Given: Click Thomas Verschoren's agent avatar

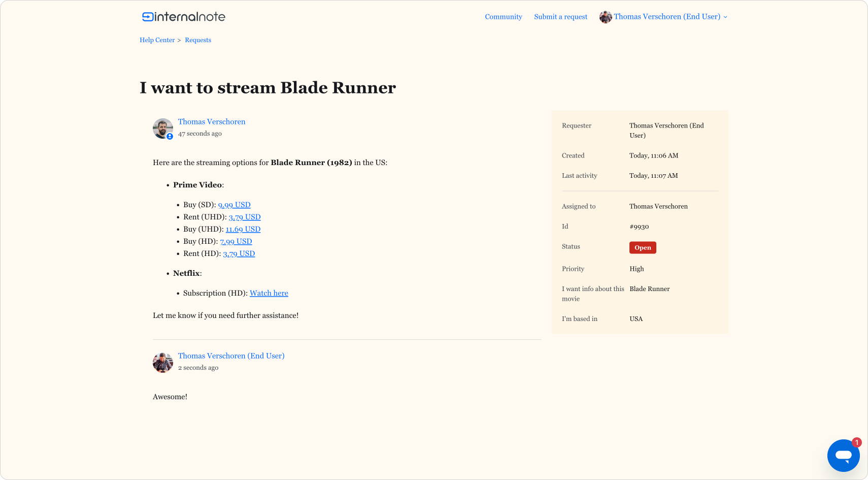Looking at the screenshot, I should point(162,129).
